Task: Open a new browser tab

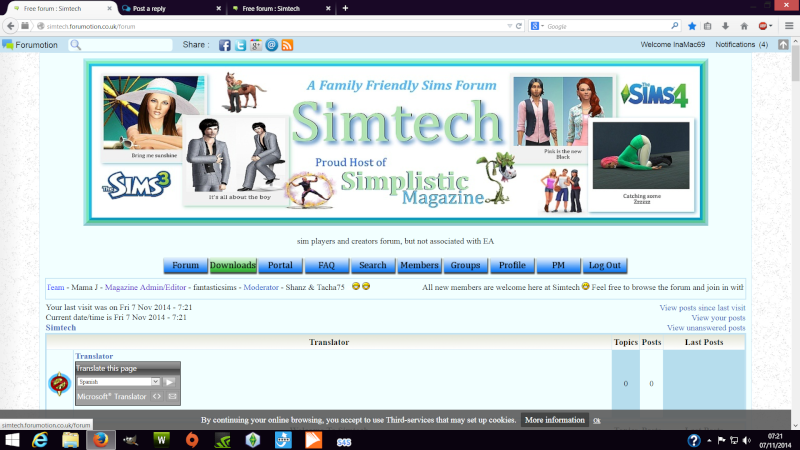Action: coord(345,8)
